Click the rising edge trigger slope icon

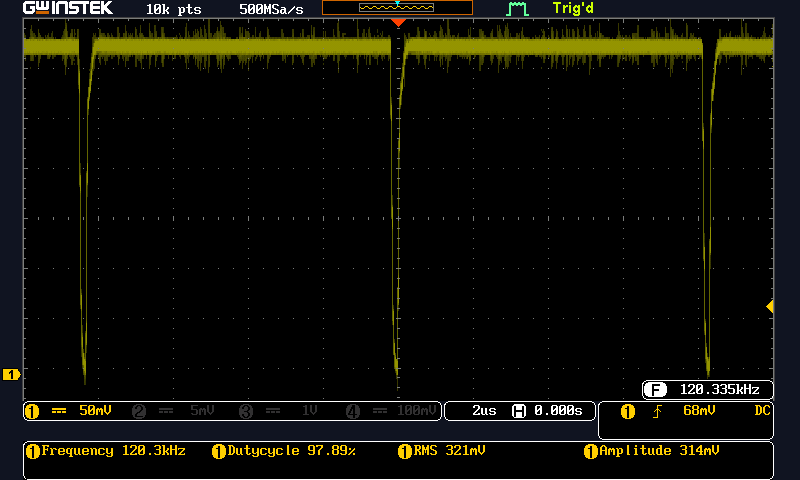click(657, 411)
